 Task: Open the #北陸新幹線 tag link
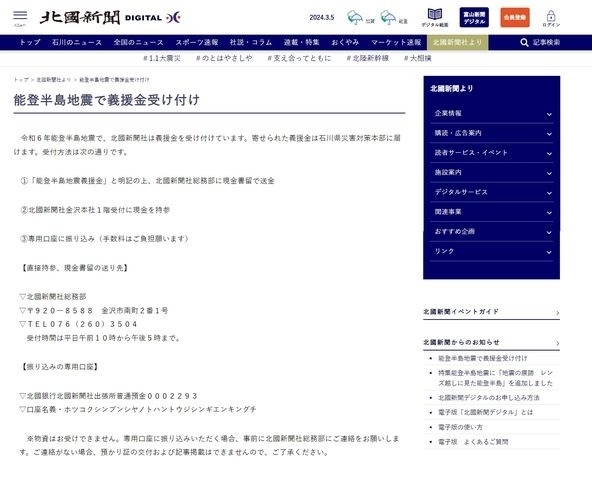coord(368,58)
